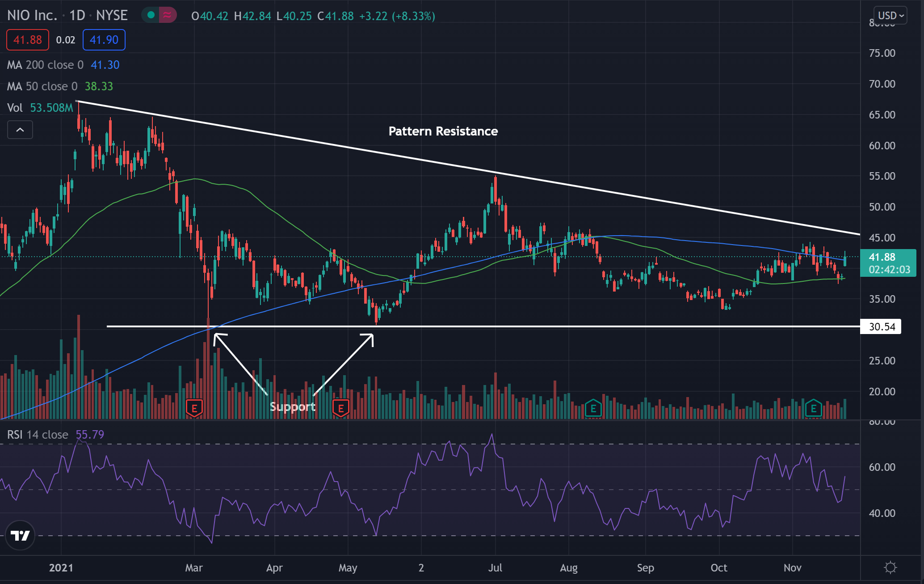This screenshot has height=584, width=924.
Task: Click the volume value 53.508M
Action: 51,108
